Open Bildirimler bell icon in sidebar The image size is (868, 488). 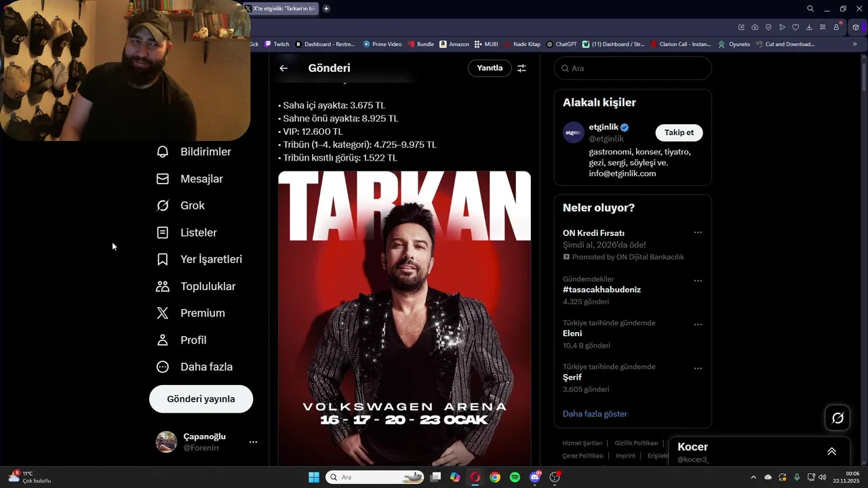pyautogui.click(x=163, y=152)
